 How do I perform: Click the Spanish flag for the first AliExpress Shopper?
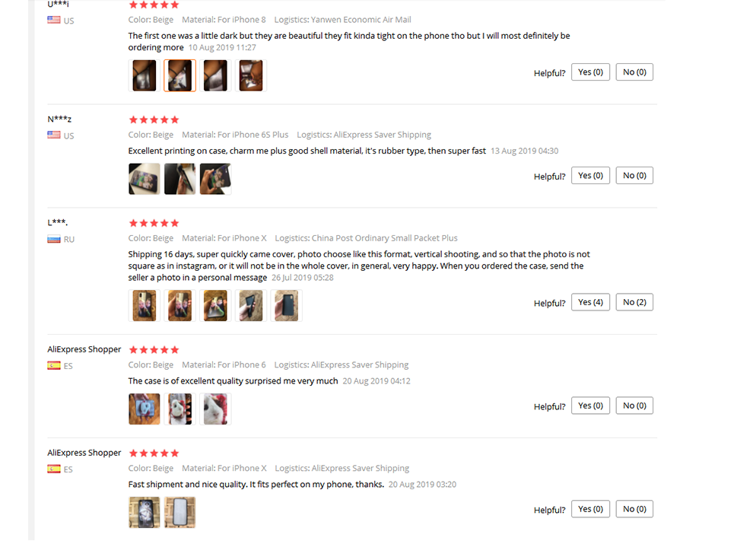[x=53, y=365]
